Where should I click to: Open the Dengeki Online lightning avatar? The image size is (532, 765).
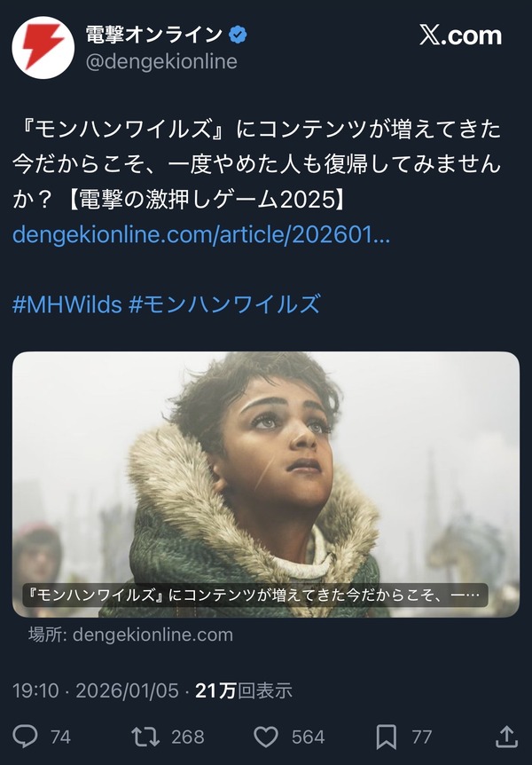click(x=43, y=48)
